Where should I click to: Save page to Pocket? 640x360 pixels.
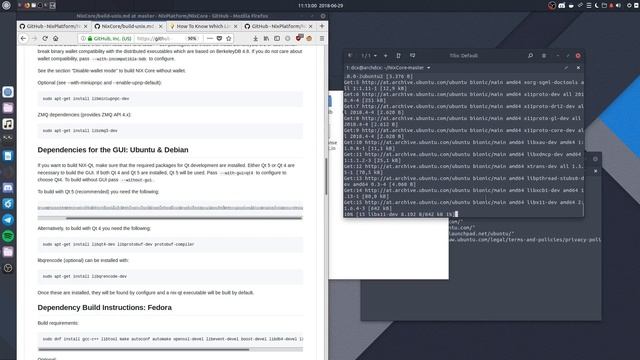(219, 38)
